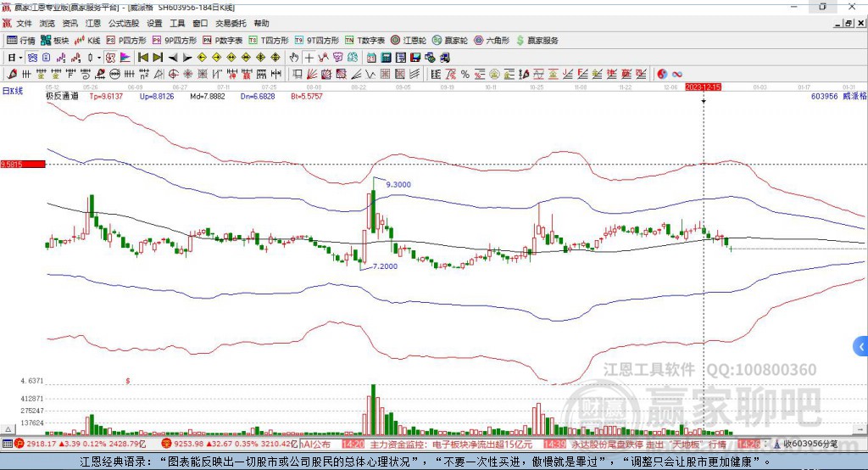Open the 浏览 menu
868x470 pixels.
47,23
